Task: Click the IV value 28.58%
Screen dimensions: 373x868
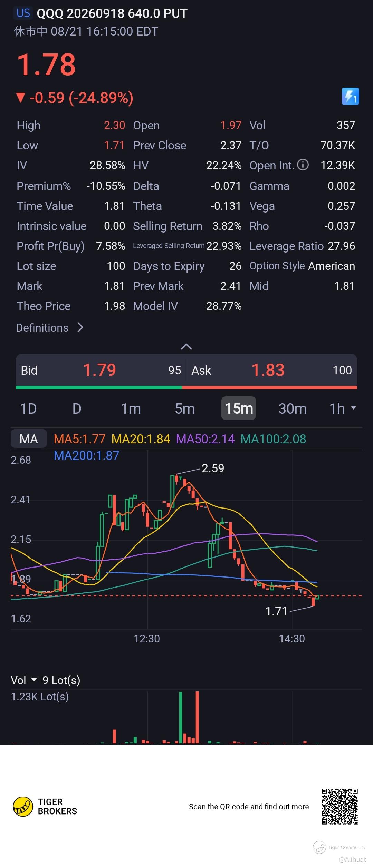Action: pos(107,165)
